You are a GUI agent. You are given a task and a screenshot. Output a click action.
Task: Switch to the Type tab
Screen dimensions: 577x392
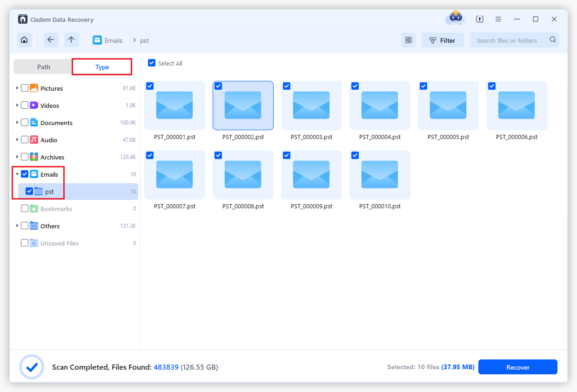[x=101, y=66]
